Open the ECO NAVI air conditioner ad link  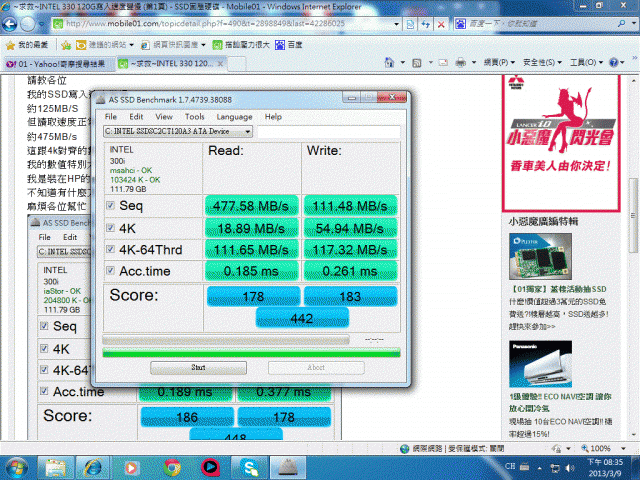[x=560, y=402]
